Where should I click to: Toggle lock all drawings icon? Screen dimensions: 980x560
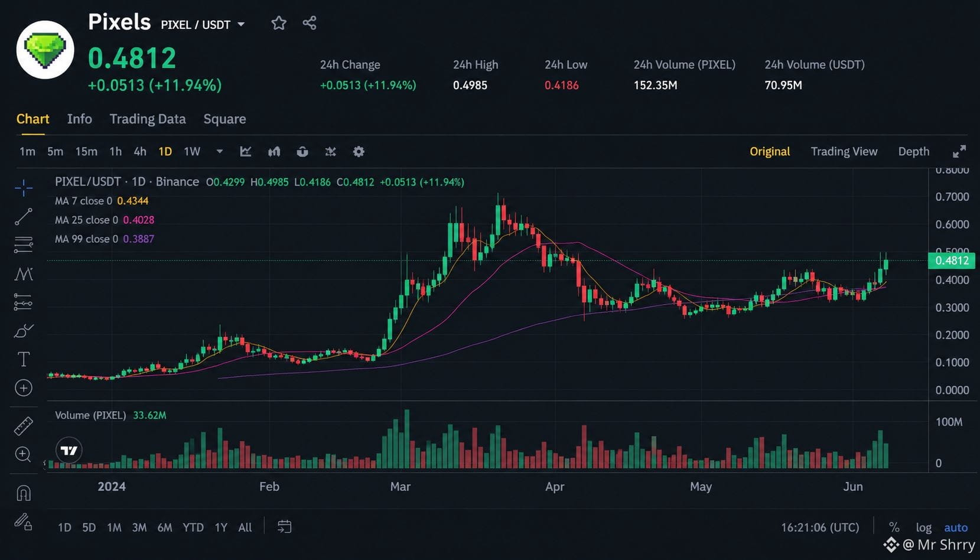click(24, 522)
